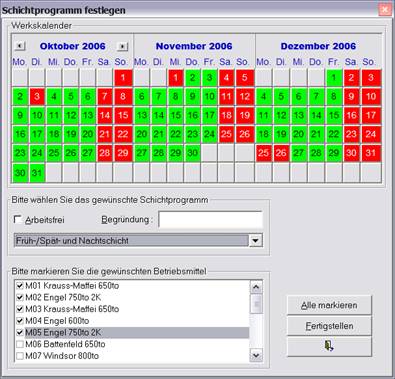Image resolution: width=395 pixels, height=379 pixels.
Task: Click the exit door icon button
Action: 329,346
